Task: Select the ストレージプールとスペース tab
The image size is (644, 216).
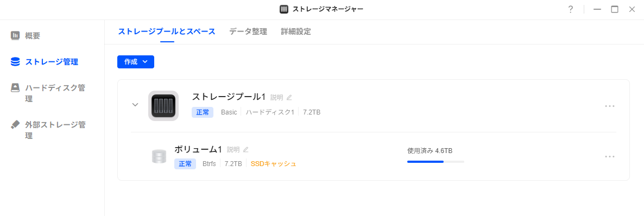Action: (x=167, y=31)
